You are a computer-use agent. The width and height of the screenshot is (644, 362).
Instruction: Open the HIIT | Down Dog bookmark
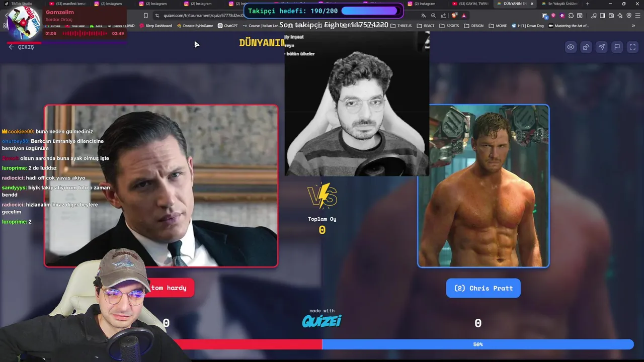tap(528, 26)
